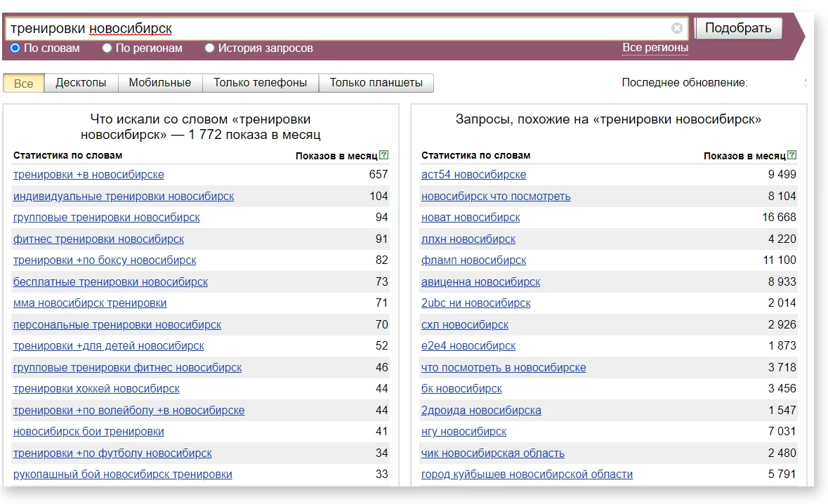Screen dimensions: 828x504
Task: Select the '7 031' impressions value
Action: tap(782, 431)
